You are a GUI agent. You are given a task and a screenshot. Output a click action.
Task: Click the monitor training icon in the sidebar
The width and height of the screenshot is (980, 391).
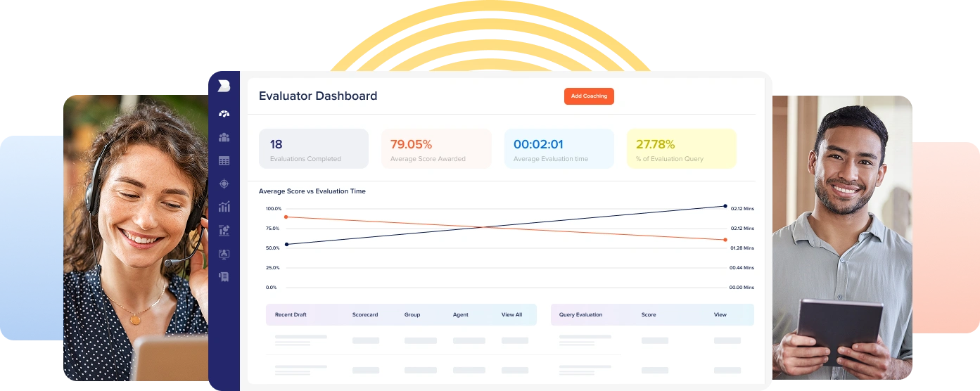tap(224, 254)
